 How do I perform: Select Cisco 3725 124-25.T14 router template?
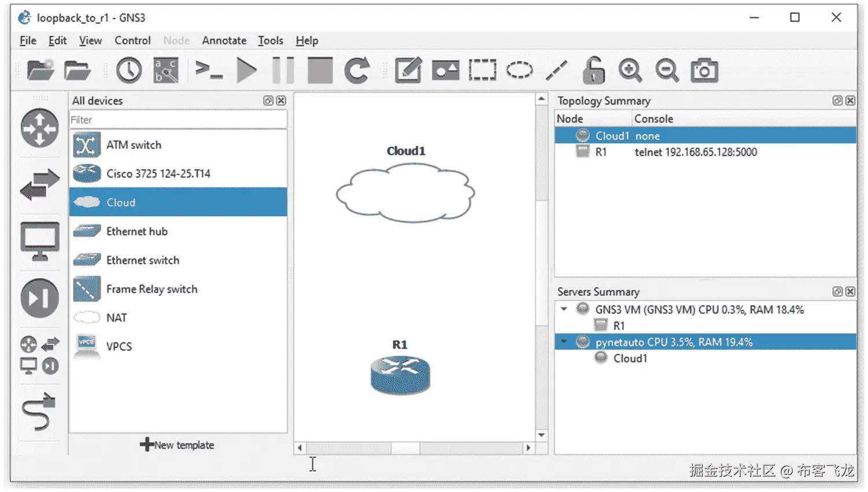coord(178,173)
